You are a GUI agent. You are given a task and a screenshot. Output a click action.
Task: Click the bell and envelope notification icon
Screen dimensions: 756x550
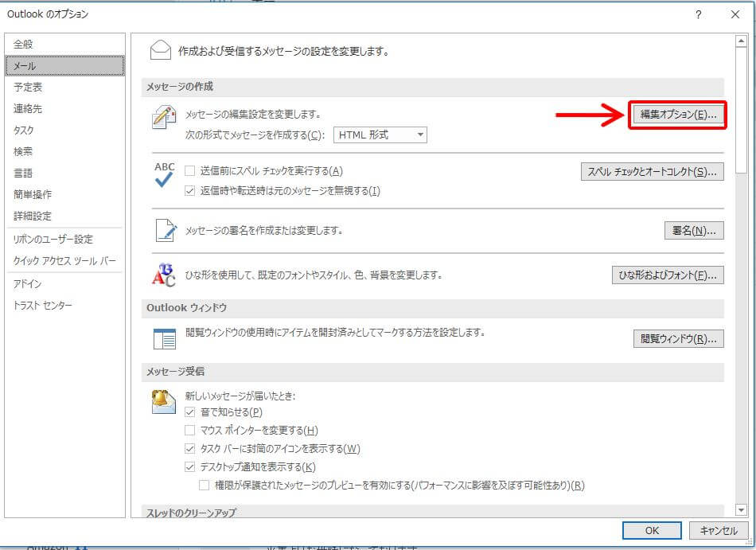coord(164,402)
